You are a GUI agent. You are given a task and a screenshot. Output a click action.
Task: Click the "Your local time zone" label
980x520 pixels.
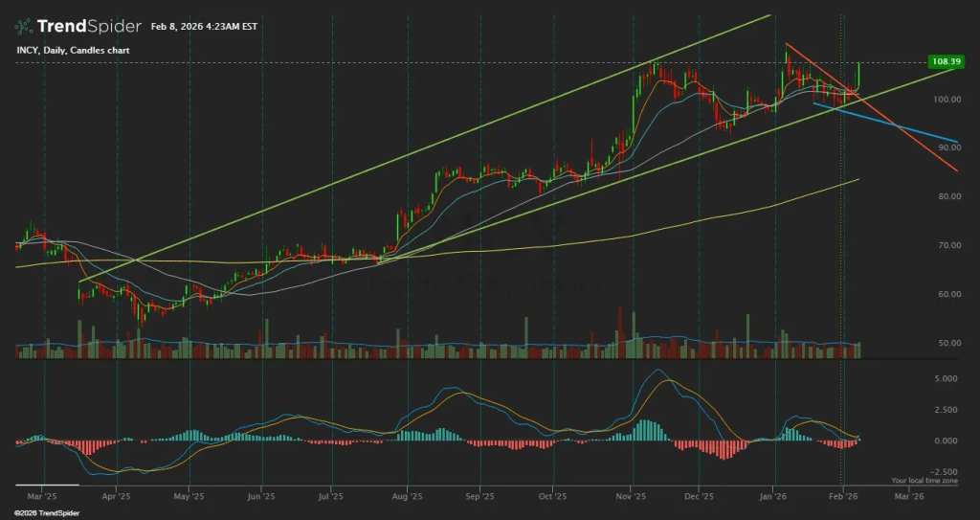coord(924,481)
